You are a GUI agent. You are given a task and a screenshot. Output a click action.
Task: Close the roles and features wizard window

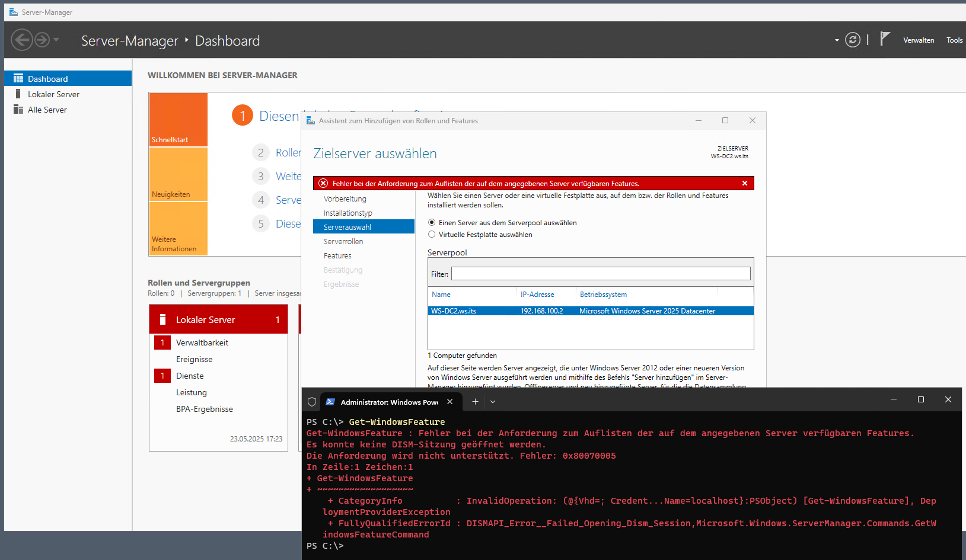click(753, 120)
